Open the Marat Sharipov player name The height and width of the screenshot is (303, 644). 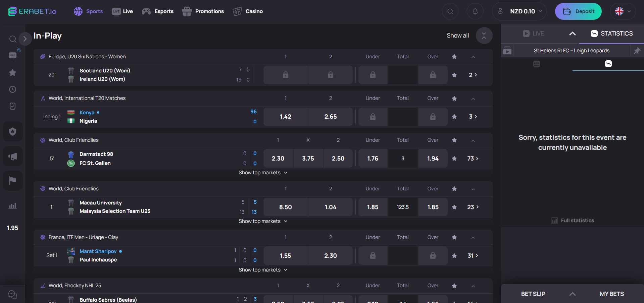click(98, 251)
